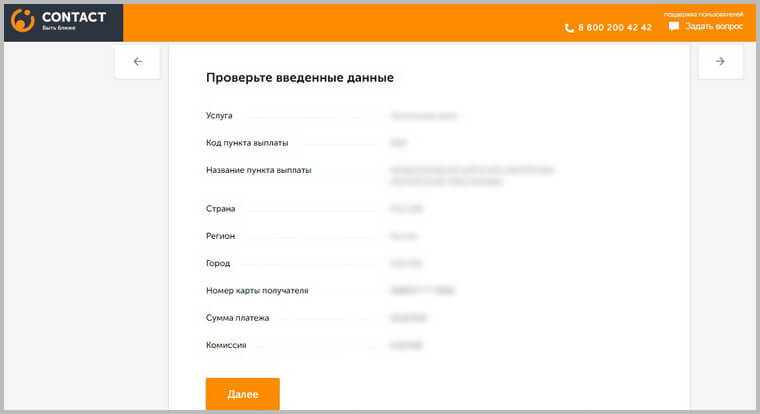760x414 pixels.
Task: Click the blurred Название пункта выплаты value
Action: tap(472, 175)
